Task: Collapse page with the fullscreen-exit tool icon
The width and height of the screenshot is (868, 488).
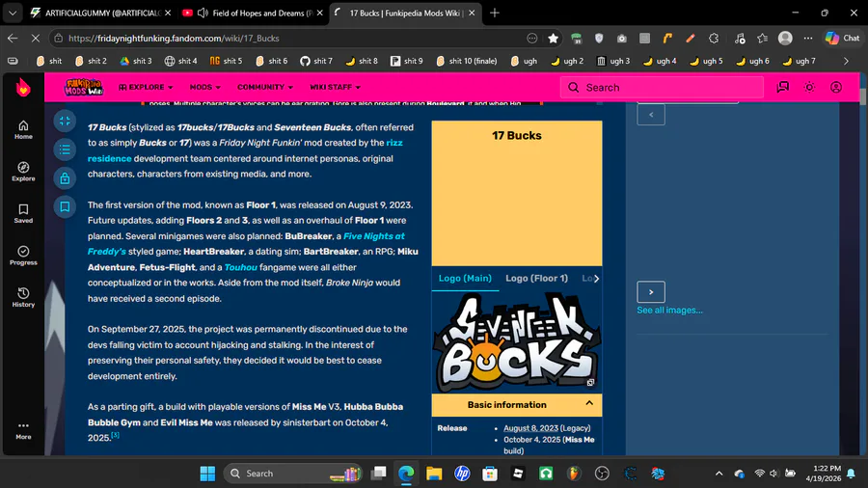Action: click(x=65, y=121)
